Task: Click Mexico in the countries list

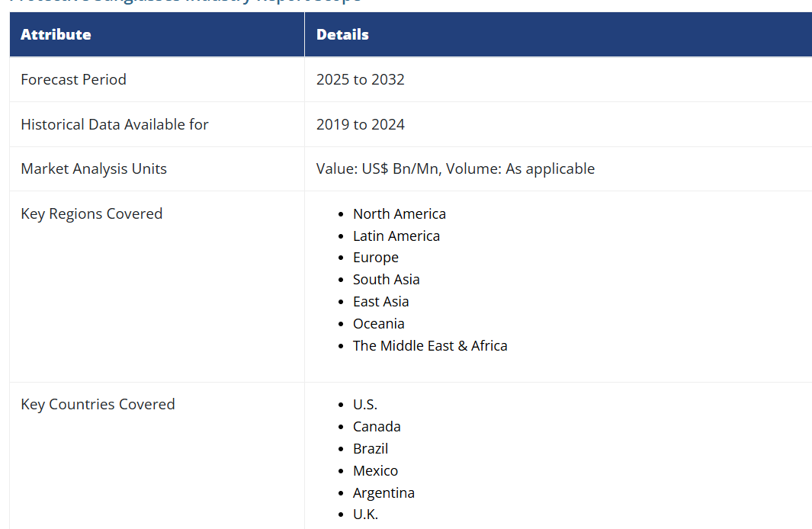Action: (375, 471)
